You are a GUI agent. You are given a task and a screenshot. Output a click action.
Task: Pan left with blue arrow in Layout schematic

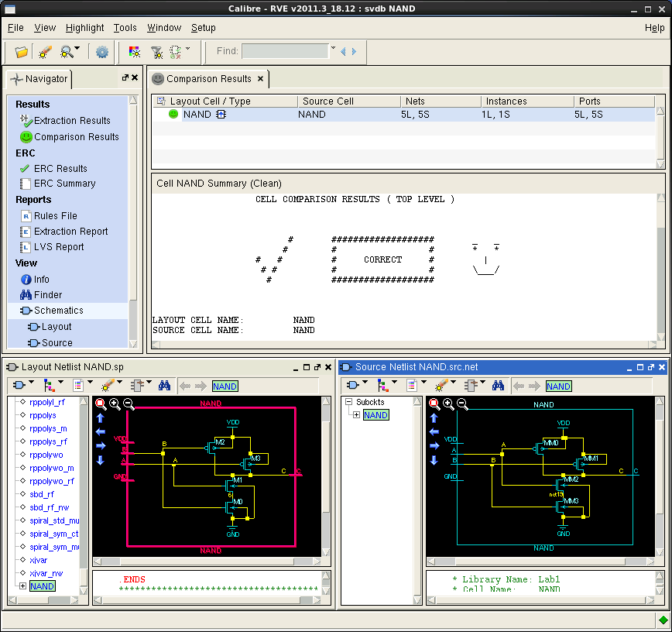pyautogui.click(x=101, y=431)
